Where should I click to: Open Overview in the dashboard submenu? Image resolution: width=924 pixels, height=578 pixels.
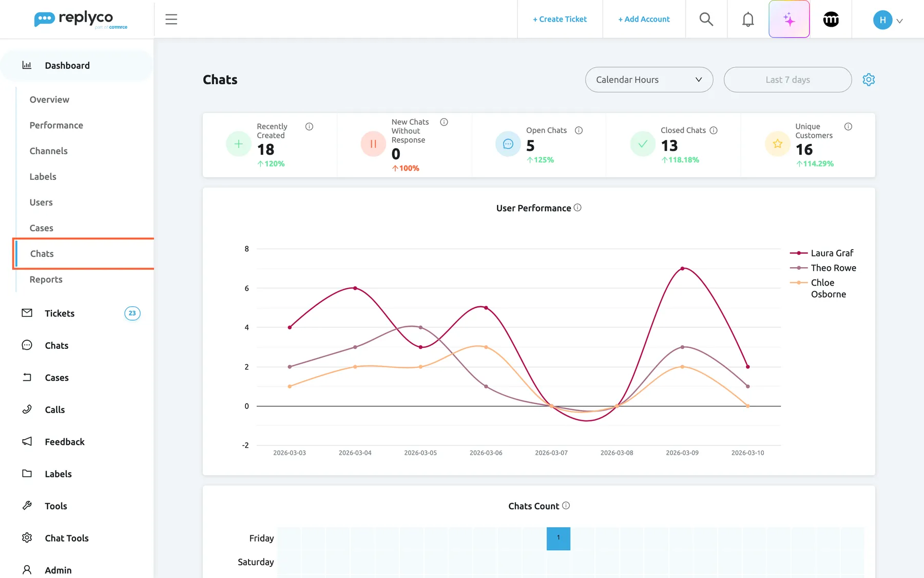(x=49, y=100)
